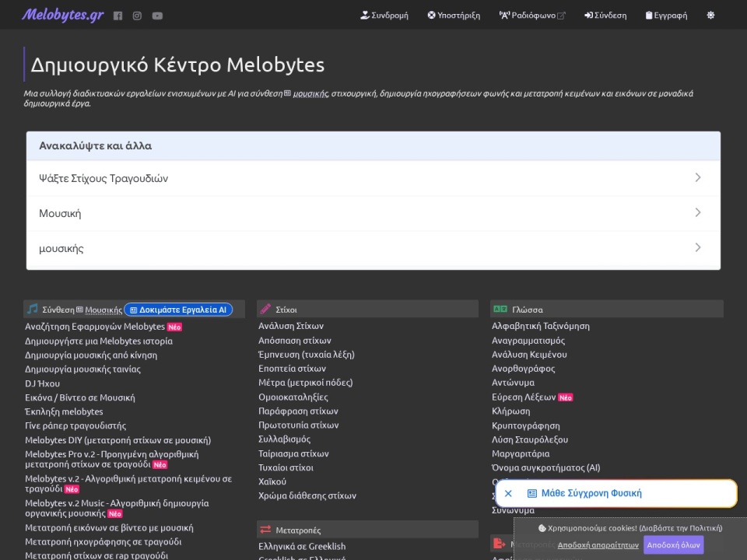Viewport: 747px width, 560px height.
Task: Open Απόσπαση στίχων
Action: (x=295, y=341)
